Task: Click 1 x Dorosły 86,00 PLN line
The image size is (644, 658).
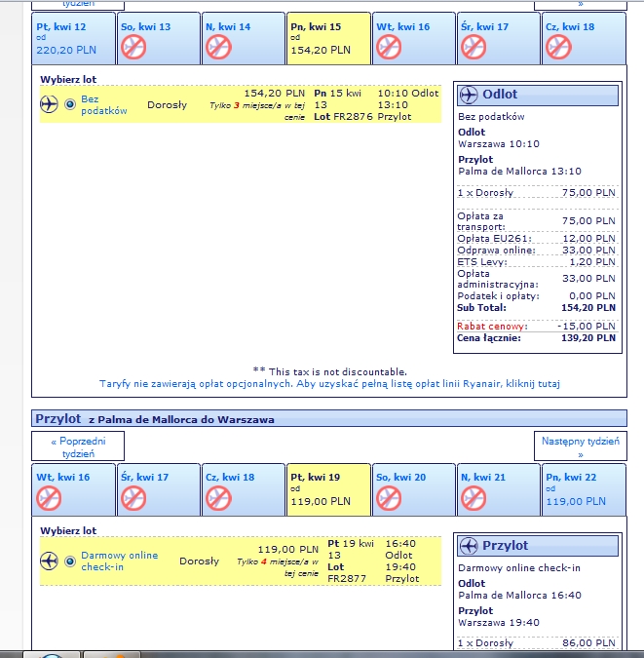Action: point(537,643)
